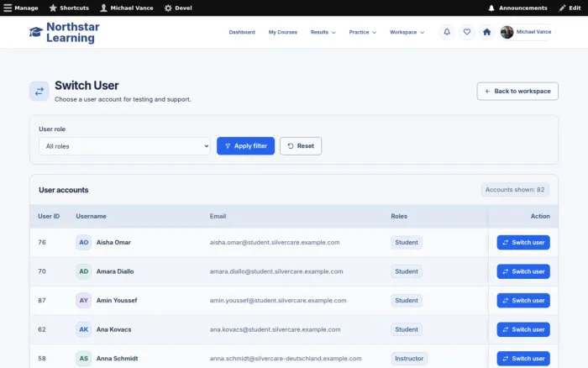Open the favorites heart icon
The width and height of the screenshot is (588, 368).
coord(467,32)
